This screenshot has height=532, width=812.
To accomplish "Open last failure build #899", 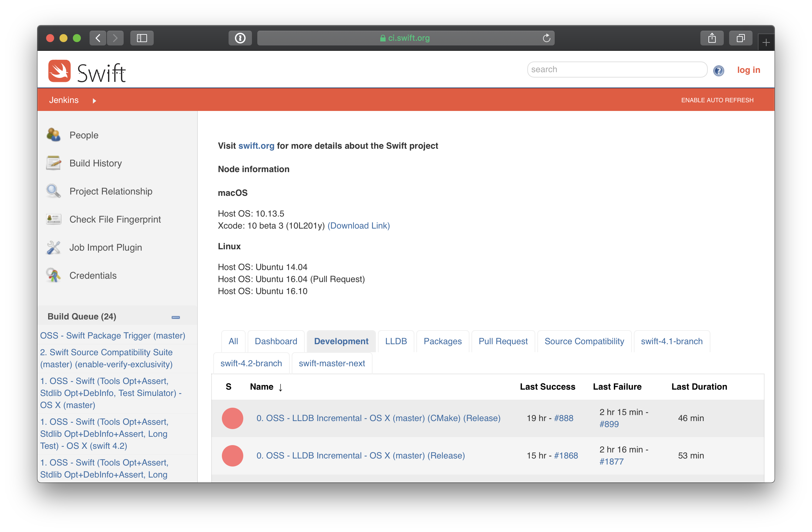I will 609,424.
